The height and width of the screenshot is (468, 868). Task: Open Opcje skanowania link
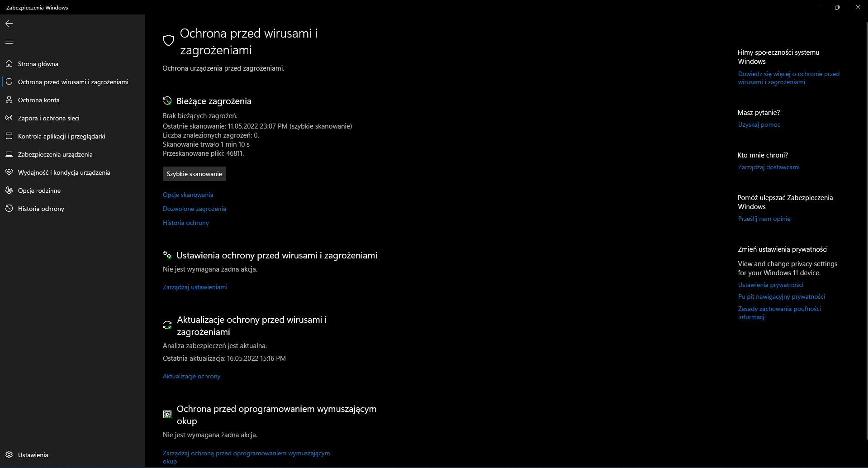(188, 195)
